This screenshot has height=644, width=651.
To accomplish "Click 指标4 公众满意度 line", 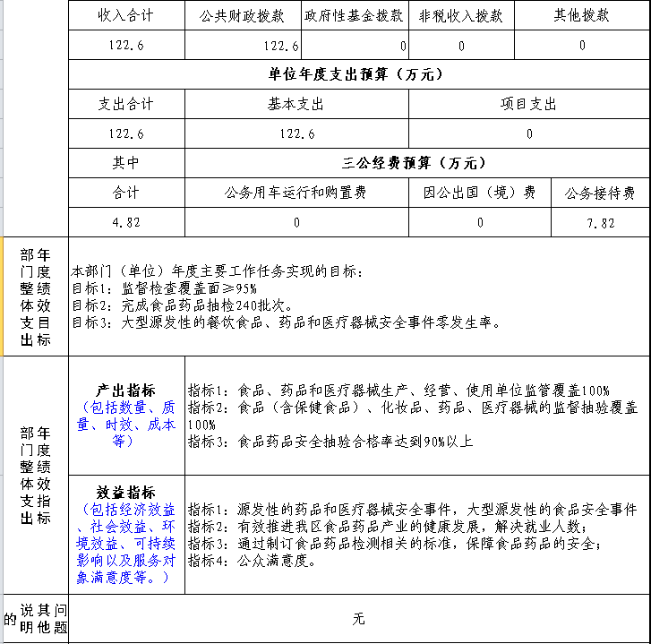I will (x=252, y=561).
